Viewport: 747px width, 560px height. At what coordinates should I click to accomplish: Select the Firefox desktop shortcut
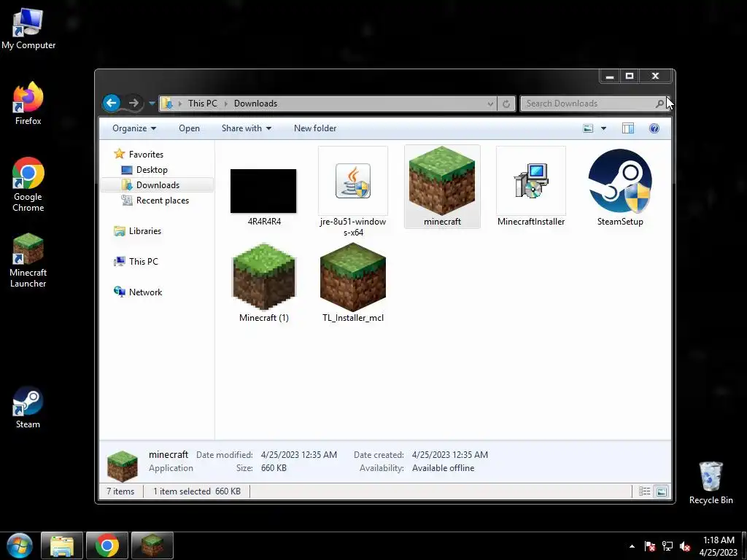click(28, 104)
